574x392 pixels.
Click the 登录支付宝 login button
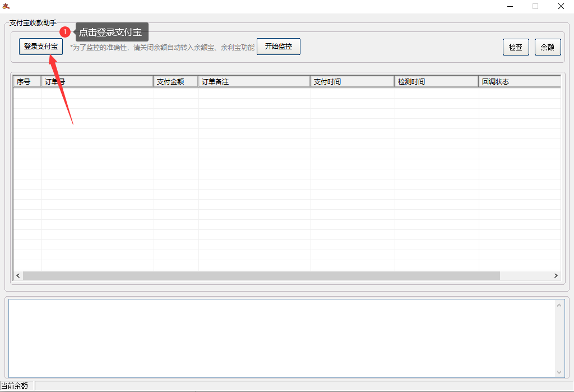coord(40,47)
